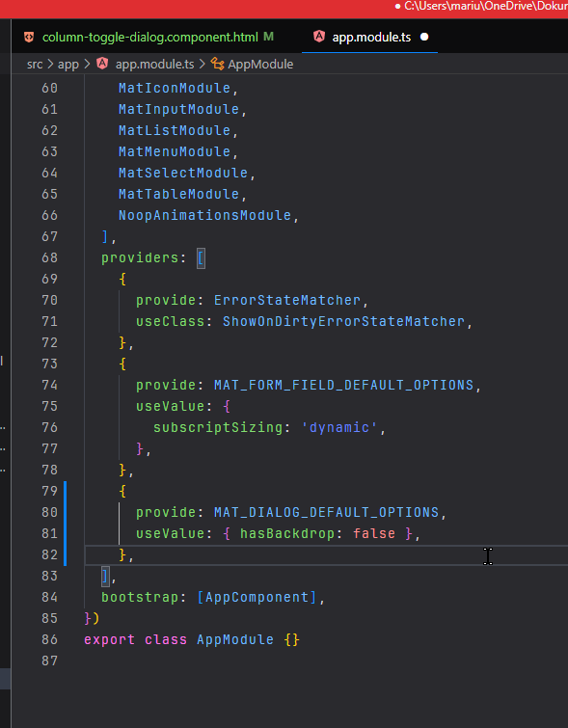The width and height of the screenshot is (568, 728).
Task: Click class symbol icon before AppModule breadcrumb
Action: (217, 64)
